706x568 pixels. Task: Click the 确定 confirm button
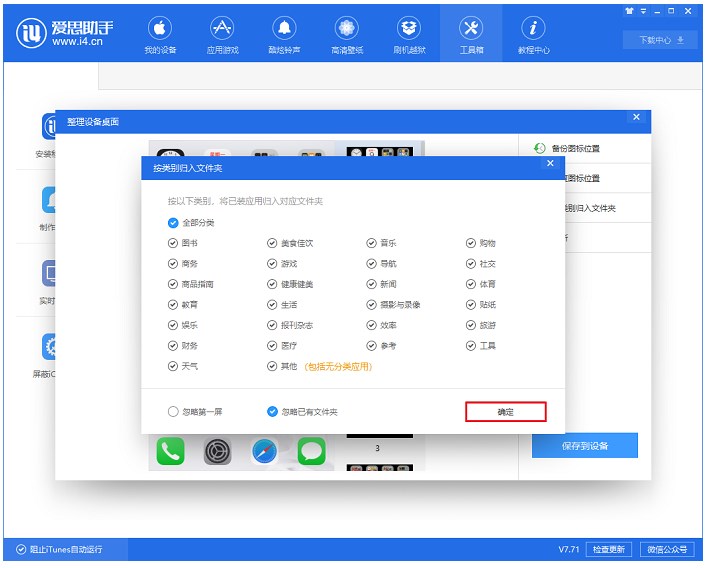click(x=506, y=412)
